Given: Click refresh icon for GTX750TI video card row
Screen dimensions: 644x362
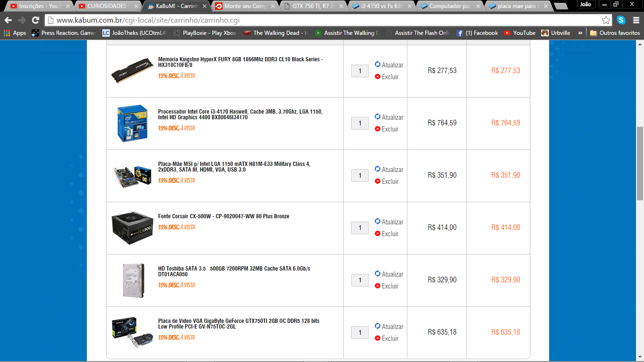Looking at the screenshot, I should coord(378,326).
